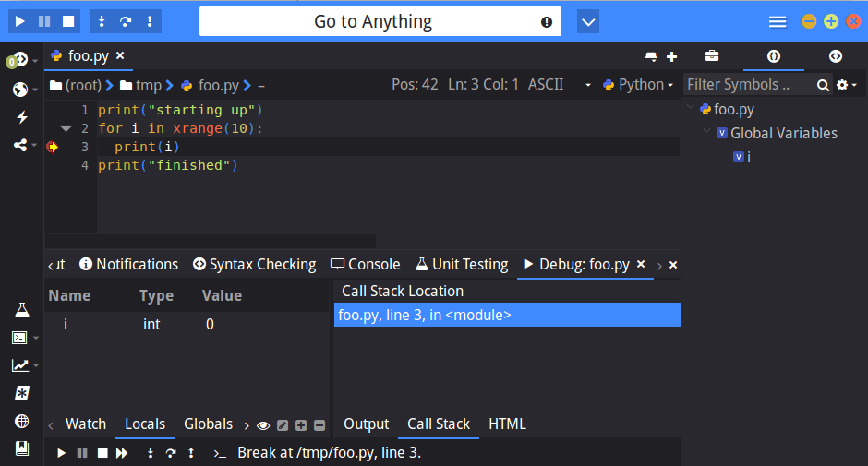
Task: Collapse the foo.py node in symbol tree
Action: [691, 107]
